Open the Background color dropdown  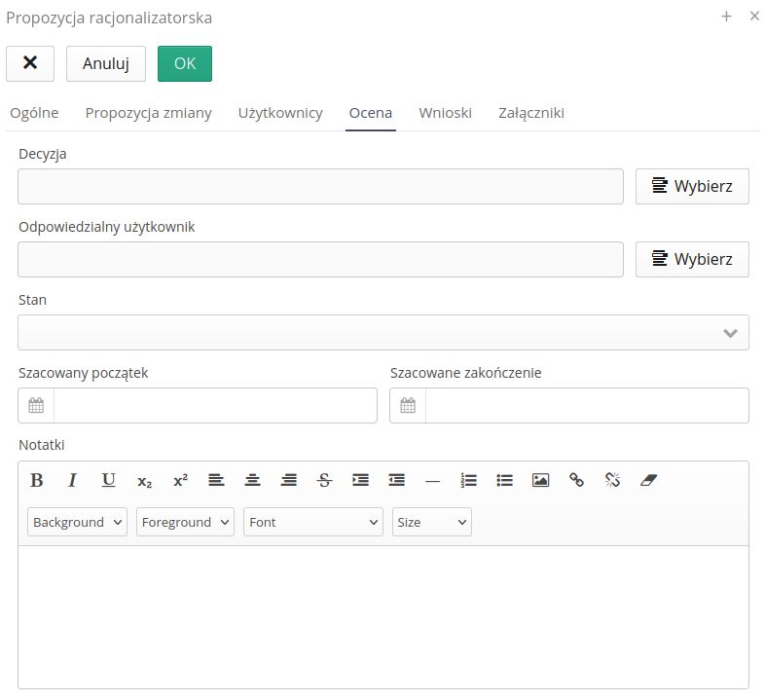[x=78, y=522]
